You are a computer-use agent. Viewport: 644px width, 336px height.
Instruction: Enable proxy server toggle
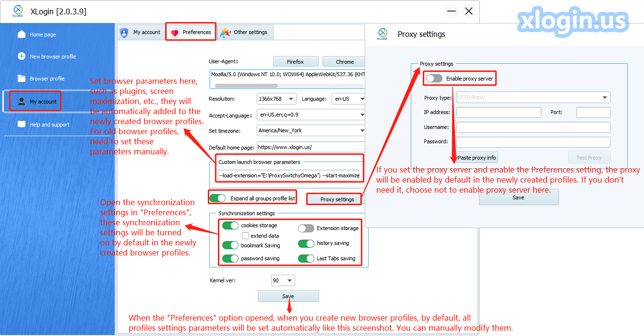[434, 78]
